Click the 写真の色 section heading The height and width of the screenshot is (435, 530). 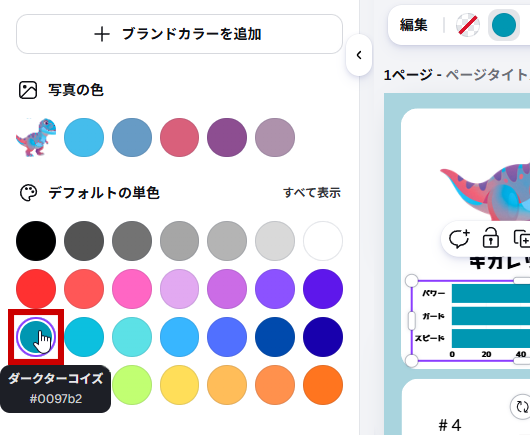[76, 90]
